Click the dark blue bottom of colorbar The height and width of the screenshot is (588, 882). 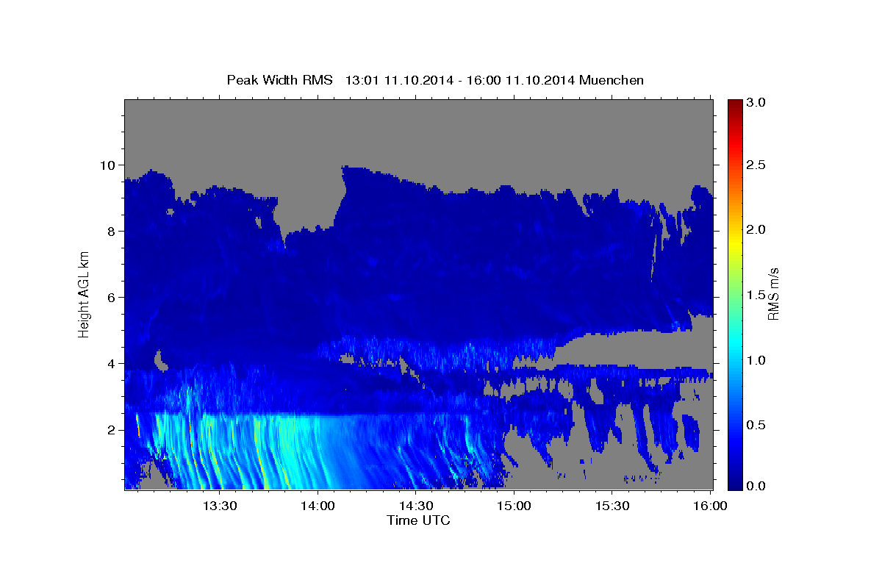pyautogui.click(x=734, y=484)
